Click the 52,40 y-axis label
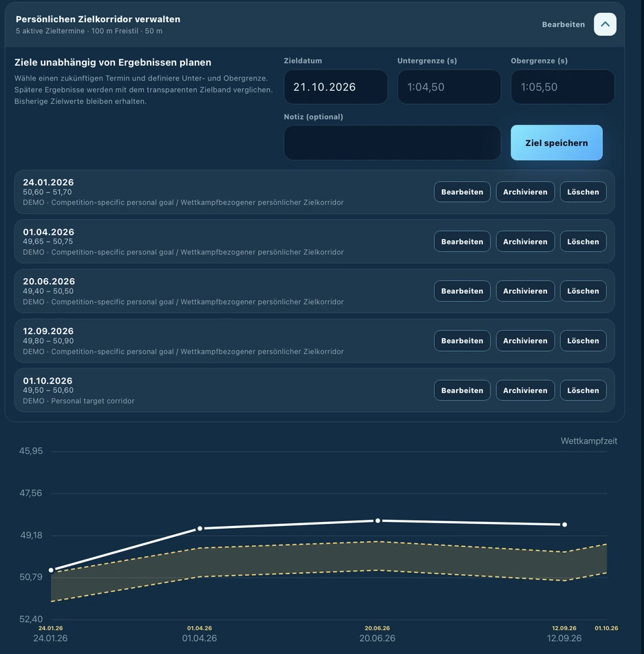This screenshot has height=654, width=644. pos(31,619)
